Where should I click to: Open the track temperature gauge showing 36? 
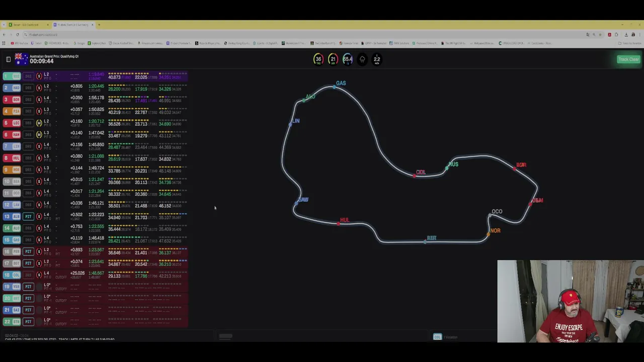318,59
